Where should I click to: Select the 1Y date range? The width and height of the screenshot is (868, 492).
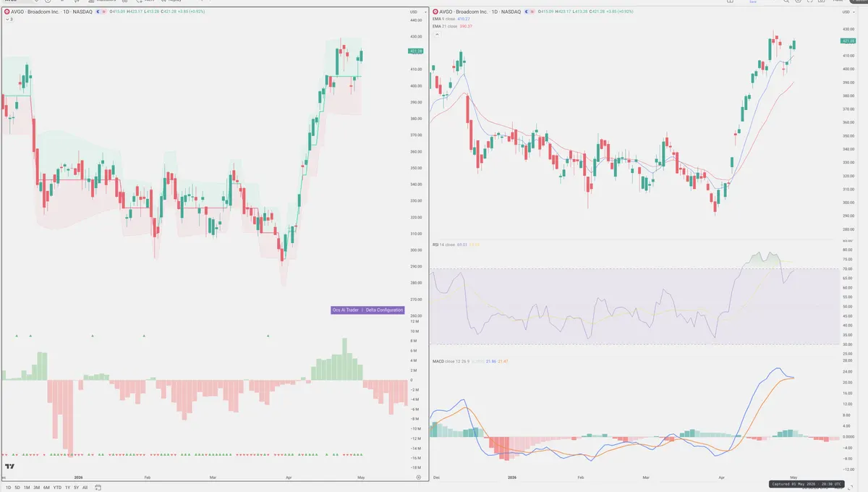(x=67, y=488)
